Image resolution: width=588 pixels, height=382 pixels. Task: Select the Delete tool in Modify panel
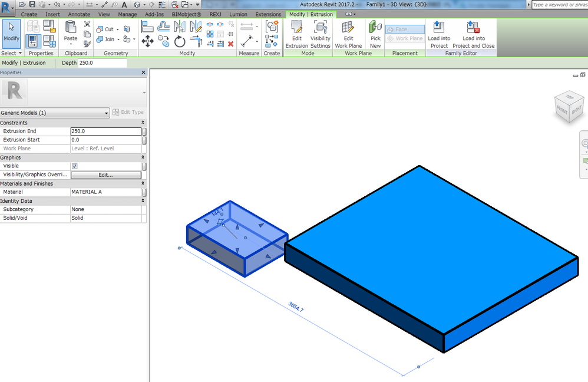point(230,44)
